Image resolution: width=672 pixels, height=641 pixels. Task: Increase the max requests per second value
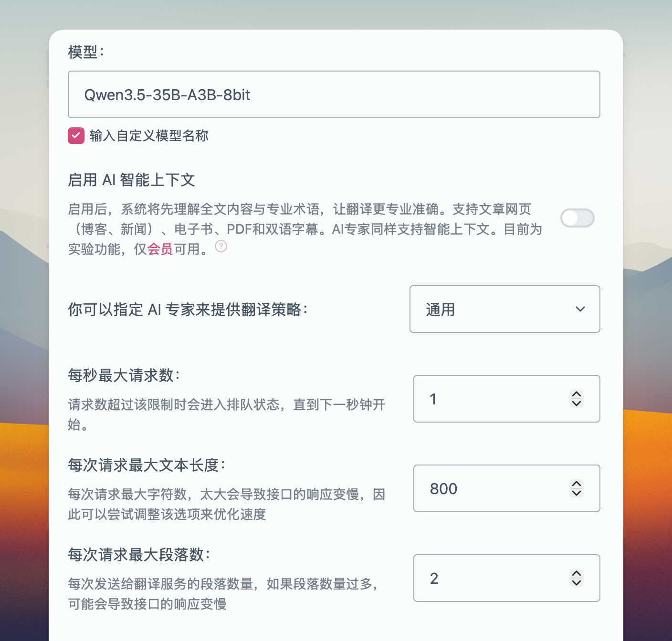[x=577, y=394]
